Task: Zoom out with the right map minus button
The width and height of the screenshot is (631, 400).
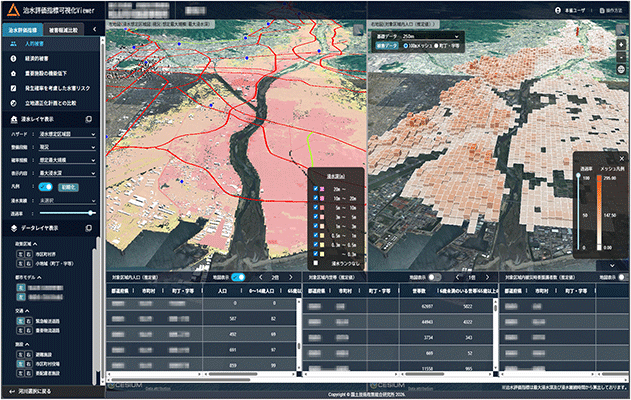Action: pos(621,57)
